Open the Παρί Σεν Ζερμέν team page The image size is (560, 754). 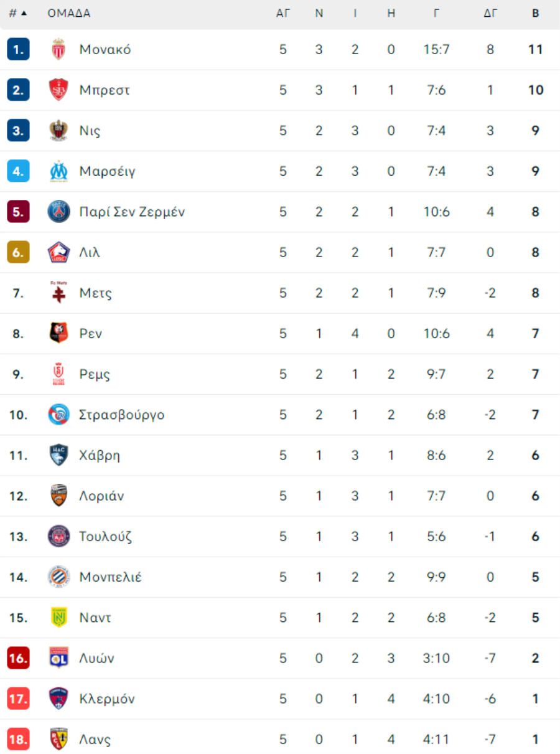coord(132,212)
